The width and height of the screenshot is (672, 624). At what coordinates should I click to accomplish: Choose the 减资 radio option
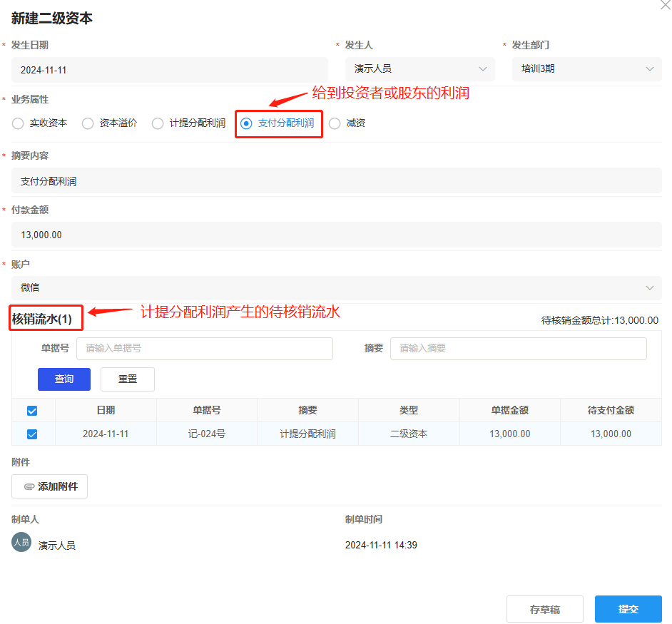click(335, 123)
